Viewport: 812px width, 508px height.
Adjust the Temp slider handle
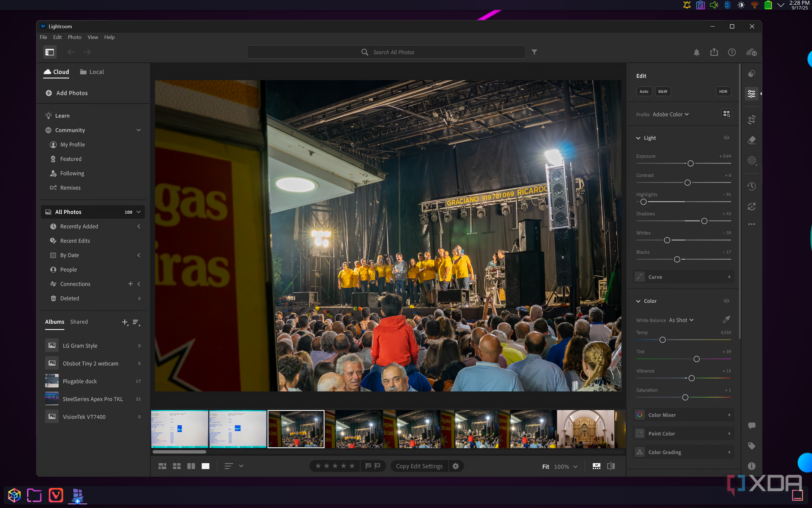[x=662, y=340]
